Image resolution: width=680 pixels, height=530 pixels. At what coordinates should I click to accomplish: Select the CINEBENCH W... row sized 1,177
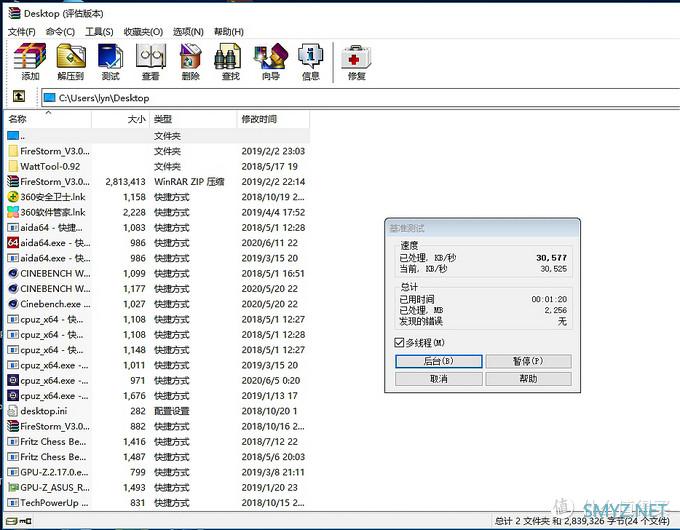[x=157, y=288]
